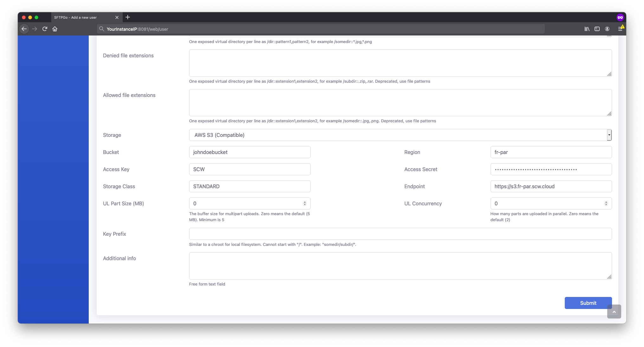Open the account profile icon
The image size is (644, 347).
[607, 29]
